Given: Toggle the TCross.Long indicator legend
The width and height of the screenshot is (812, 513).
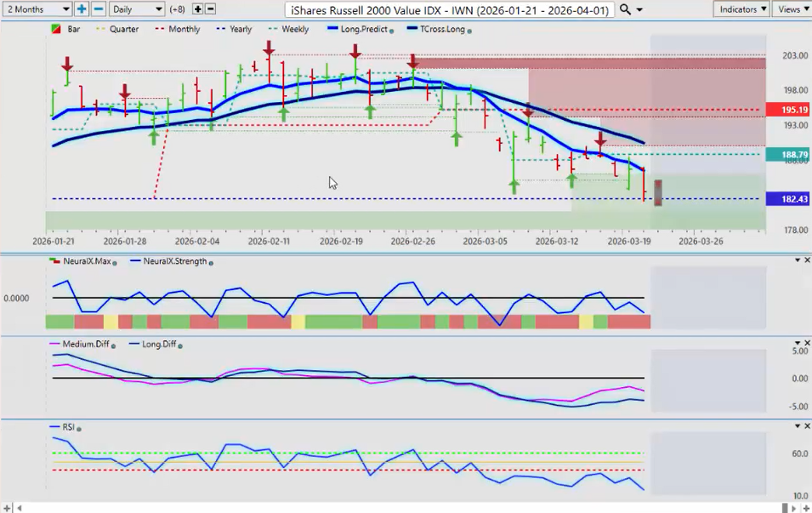Looking at the screenshot, I should pyautogui.click(x=436, y=29).
